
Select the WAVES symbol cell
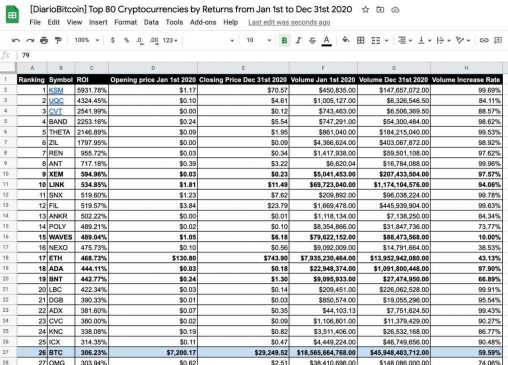[x=61, y=237]
